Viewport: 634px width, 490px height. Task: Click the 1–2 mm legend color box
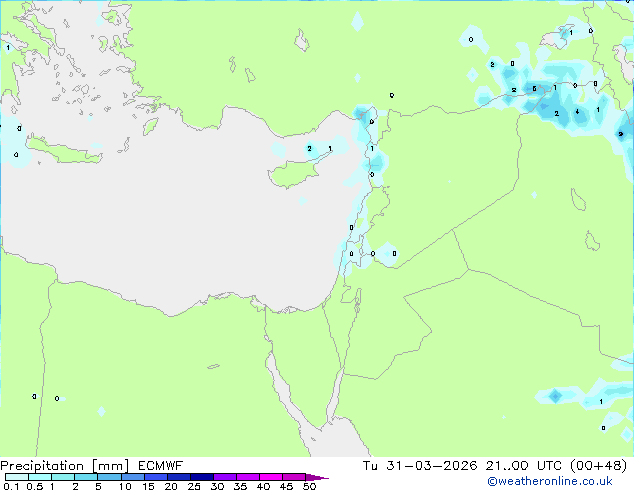(63, 477)
